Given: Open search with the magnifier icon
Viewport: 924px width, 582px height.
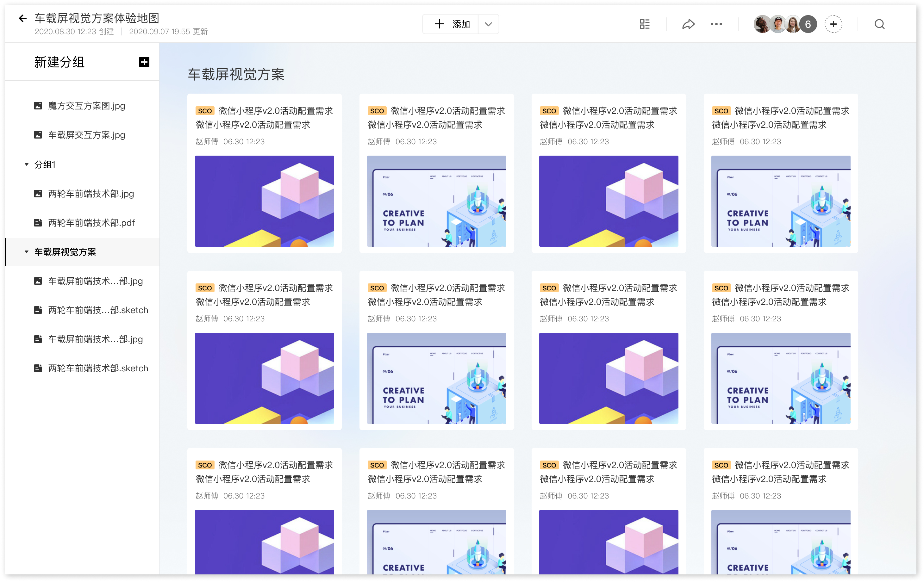Looking at the screenshot, I should pyautogui.click(x=879, y=24).
